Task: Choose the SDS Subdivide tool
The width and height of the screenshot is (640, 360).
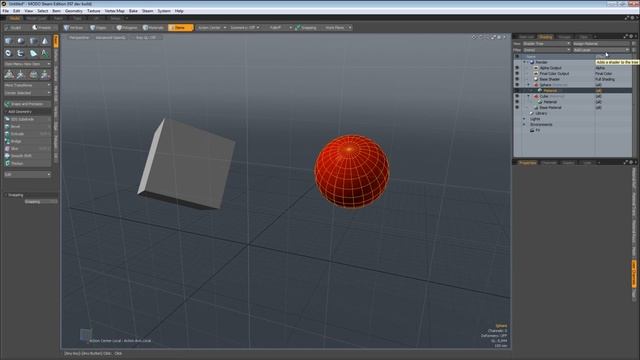Action: click(27, 119)
